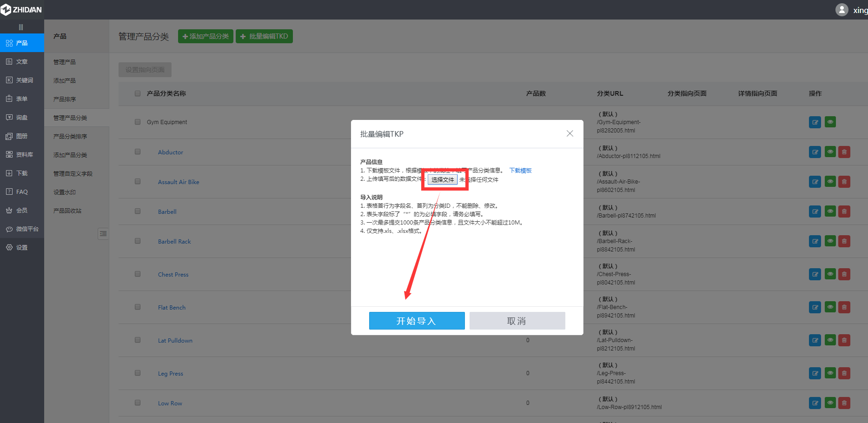This screenshot has height=423, width=868.
Task: Check the Gym Equipment row checkbox
Action: [138, 122]
